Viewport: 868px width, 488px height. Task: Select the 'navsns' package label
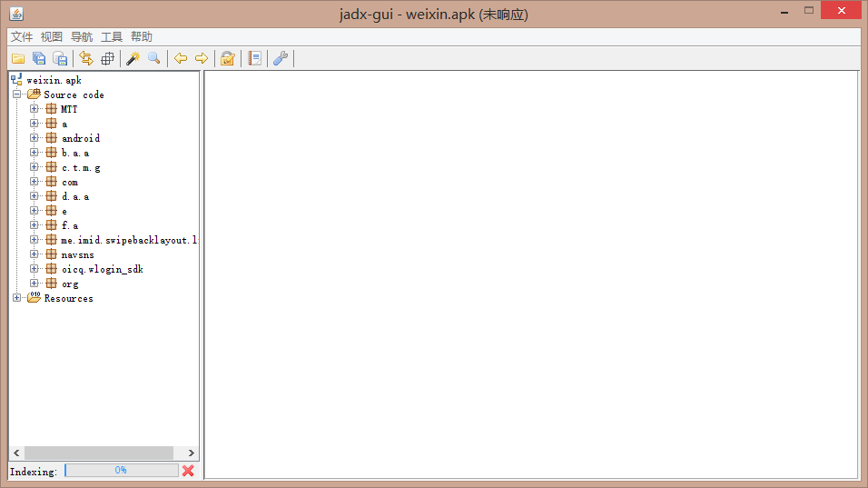77,254
